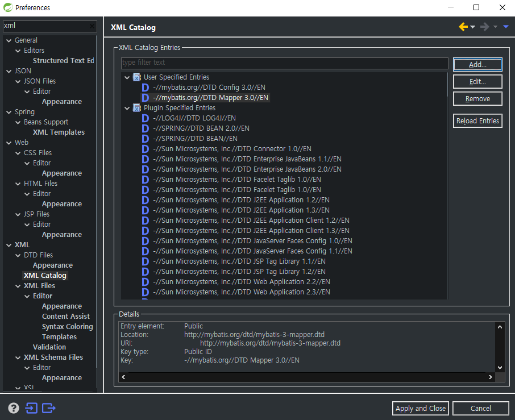The width and height of the screenshot is (515, 420).
Task: Click the Plugin Specified Entries catalog icon
Action: (x=136, y=108)
